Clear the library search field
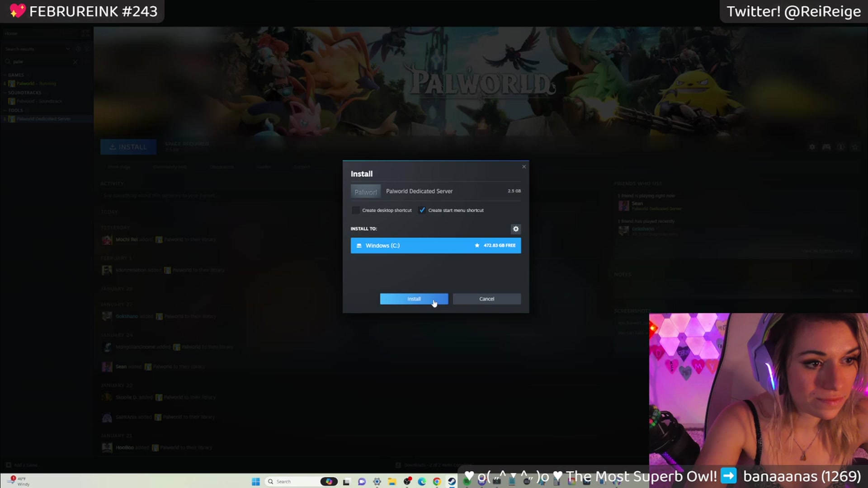The width and height of the screenshot is (868, 488). click(75, 61)
